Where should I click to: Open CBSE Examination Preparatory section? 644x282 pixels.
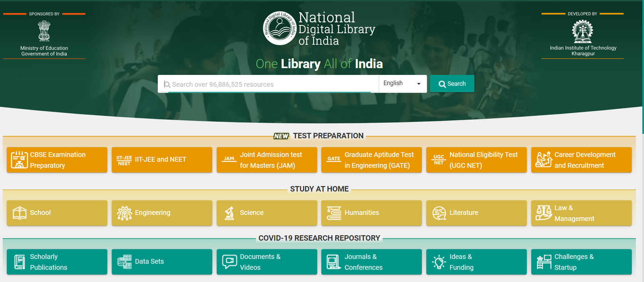coord(57,160)
